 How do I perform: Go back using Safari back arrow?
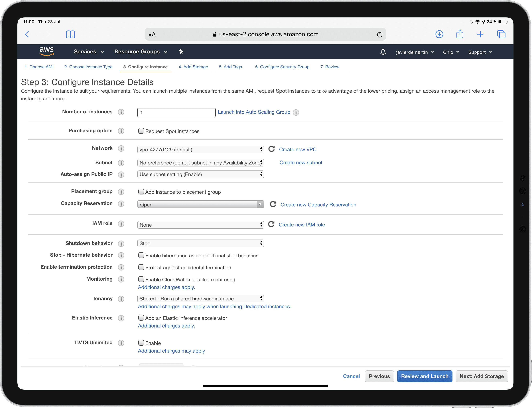[x=27, y=34]
